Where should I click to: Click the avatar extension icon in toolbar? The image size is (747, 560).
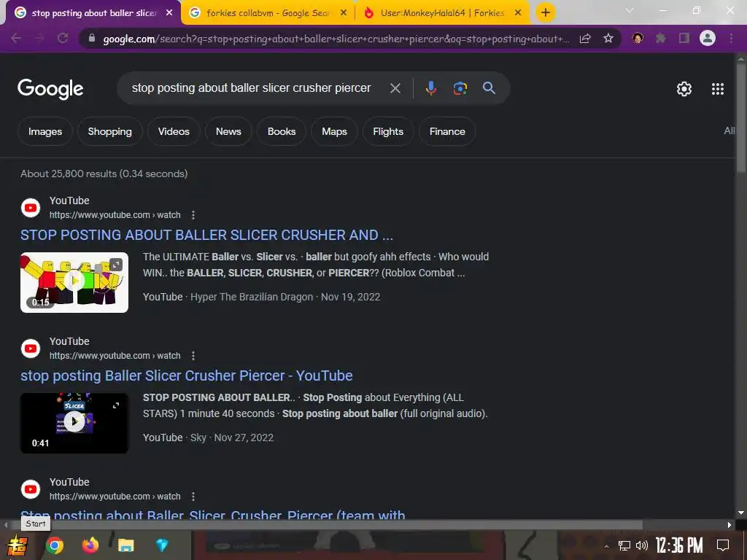pyautogui.click(x=638, y=38)
